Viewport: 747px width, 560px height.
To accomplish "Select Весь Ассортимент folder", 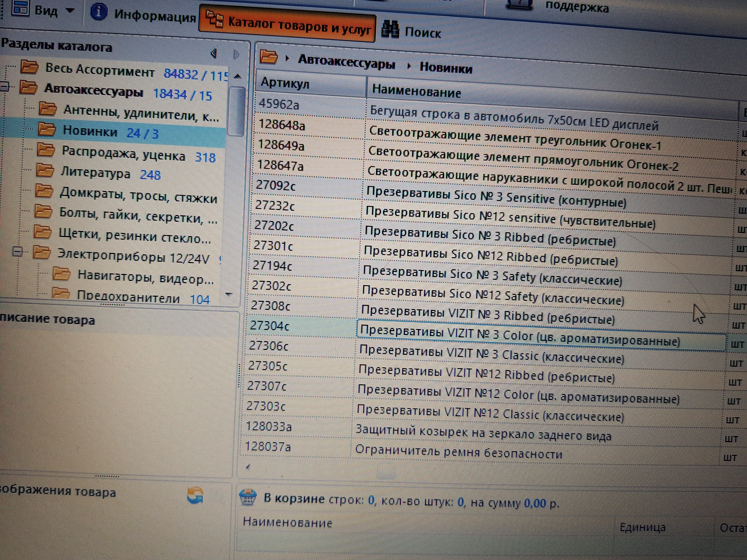I will point(100,70).
